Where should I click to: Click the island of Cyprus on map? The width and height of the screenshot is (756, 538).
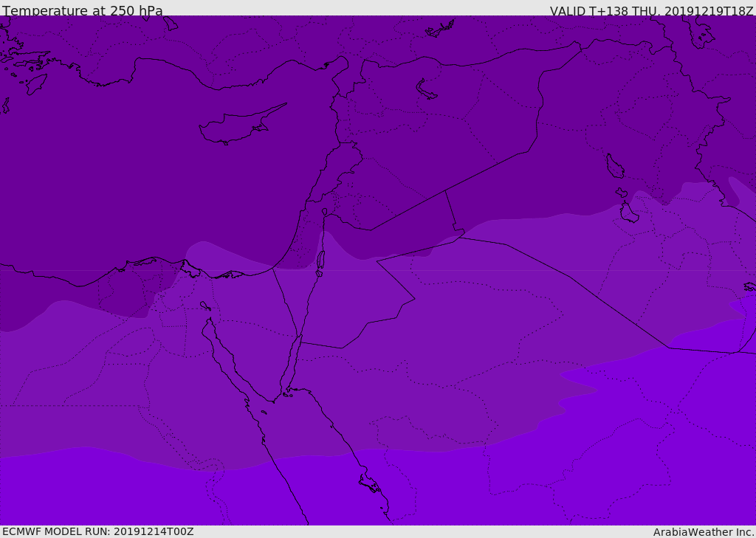241,125
